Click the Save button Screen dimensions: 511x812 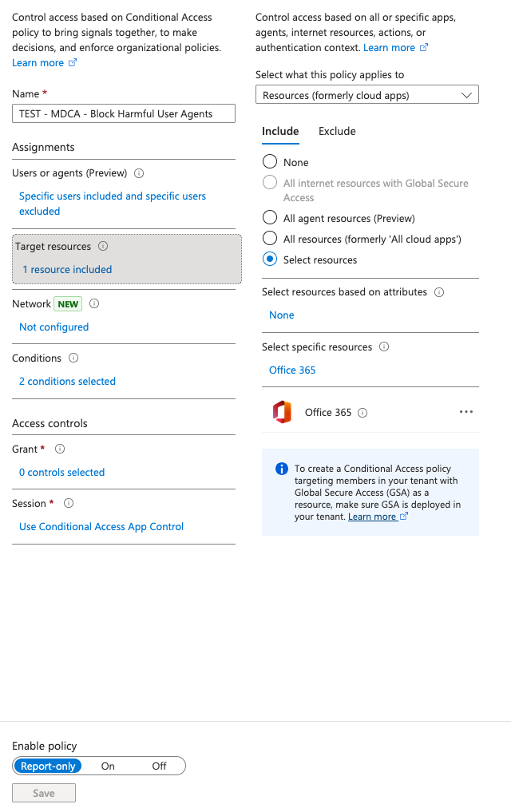(x=44, y=793)
